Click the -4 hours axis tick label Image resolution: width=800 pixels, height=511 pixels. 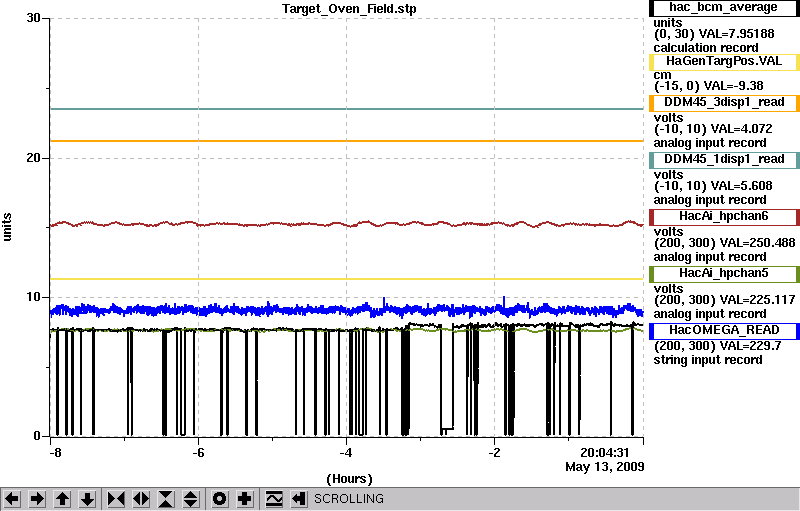[346, 453]
